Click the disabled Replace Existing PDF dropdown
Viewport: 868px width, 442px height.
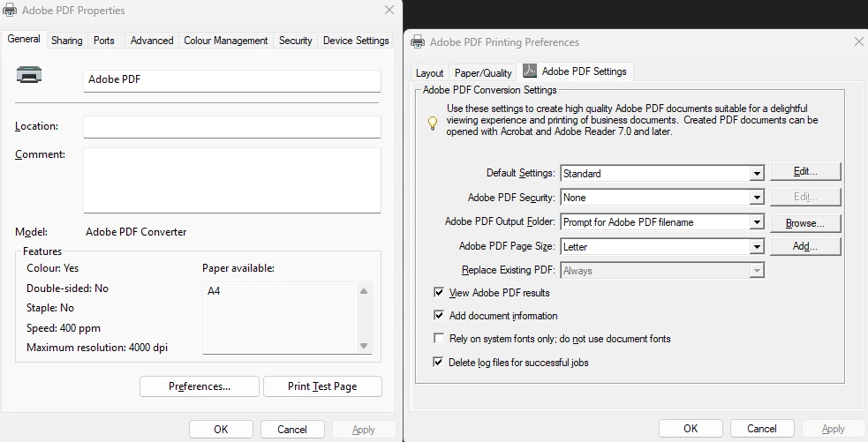pos(662,271)
